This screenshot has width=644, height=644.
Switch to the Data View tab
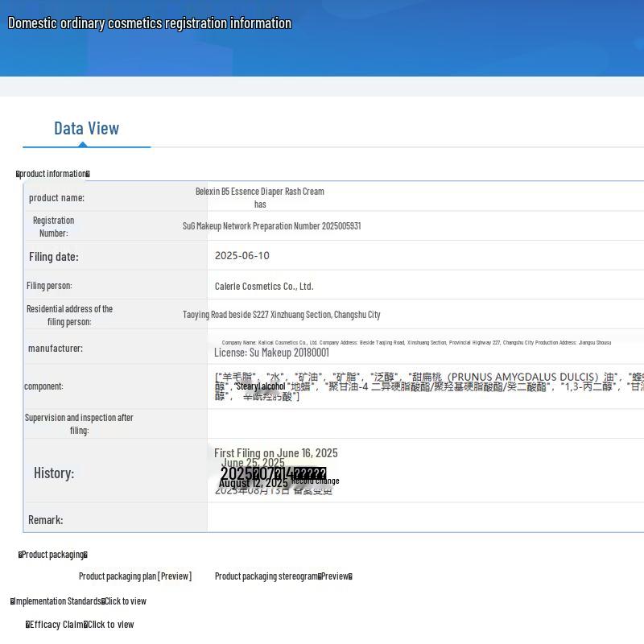coord(86,128)
